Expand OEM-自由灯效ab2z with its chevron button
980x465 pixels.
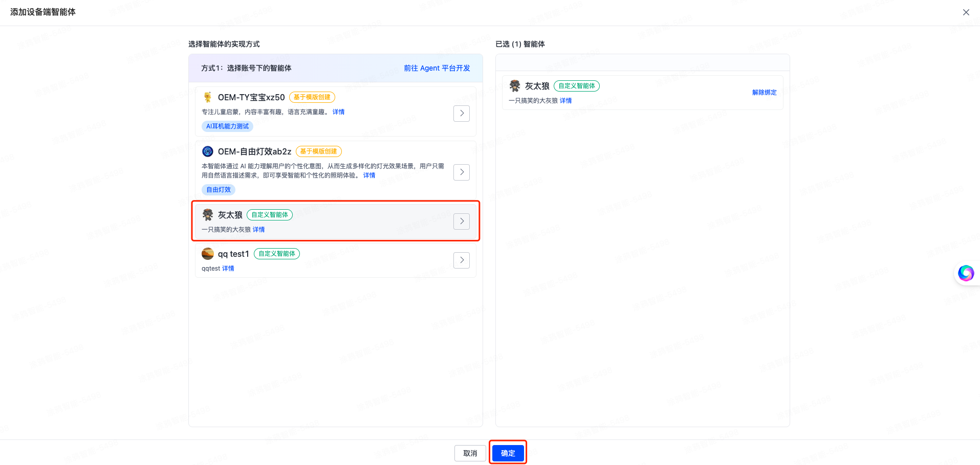pos(461,172)
